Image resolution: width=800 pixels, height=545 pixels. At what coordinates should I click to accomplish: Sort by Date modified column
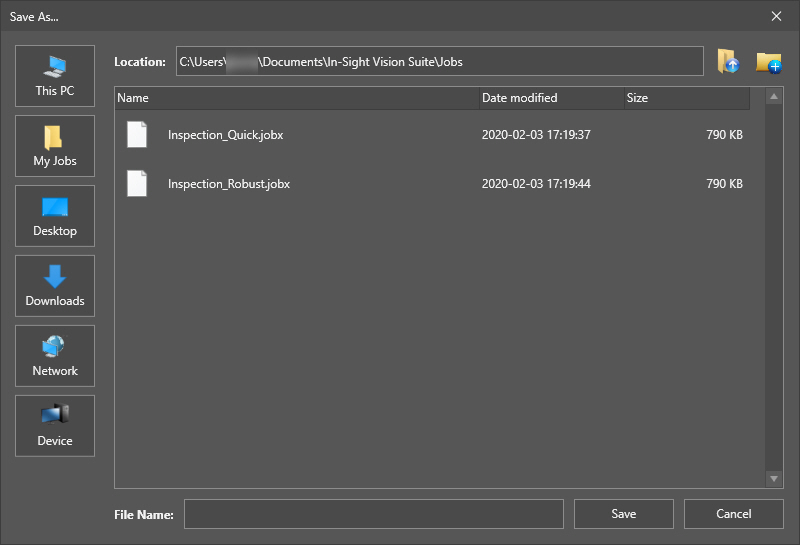coord(548,98)
